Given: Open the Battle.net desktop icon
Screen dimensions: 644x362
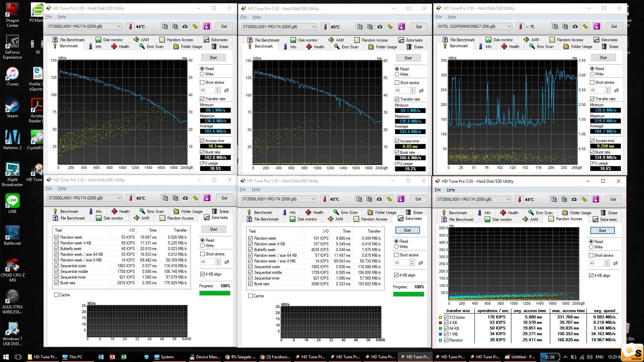Looking at the screenshot, I should tap(12, 236).
